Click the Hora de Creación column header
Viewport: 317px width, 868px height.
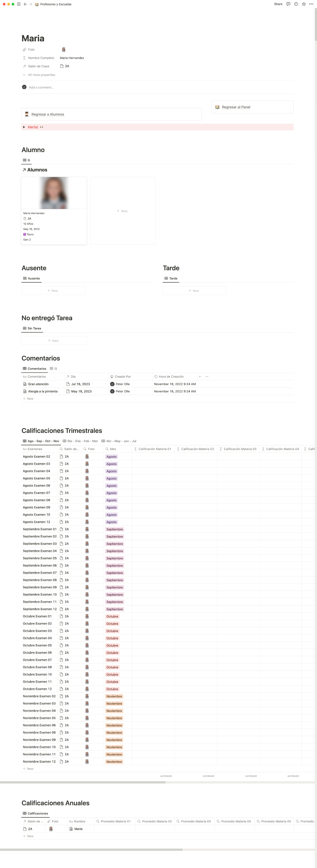click(174, 376)
